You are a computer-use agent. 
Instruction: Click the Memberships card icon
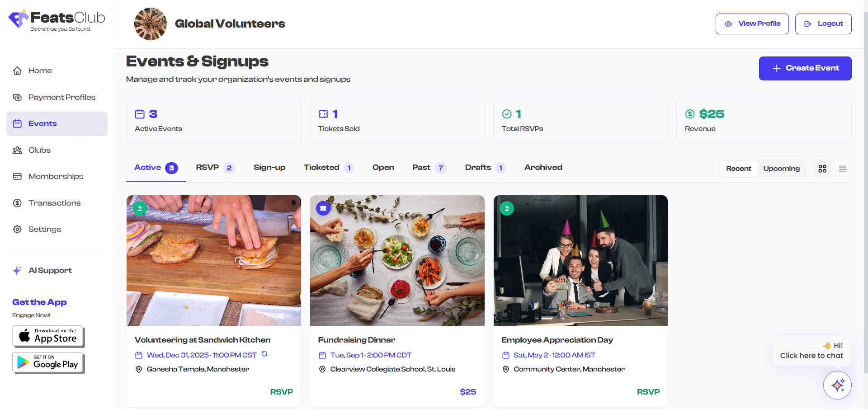[x=17, y=176]
